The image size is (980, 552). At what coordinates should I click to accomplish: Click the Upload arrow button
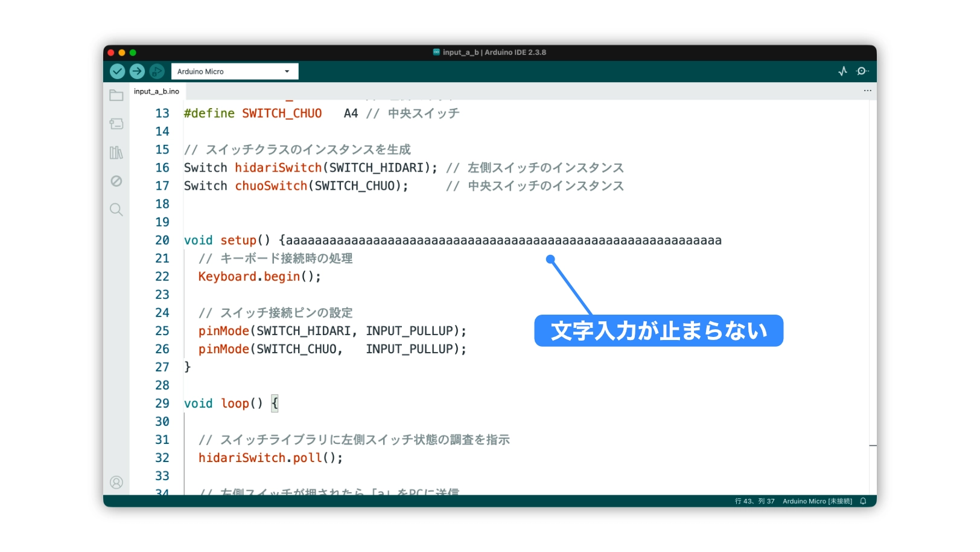pyautogui.click(x=137, y=71)
